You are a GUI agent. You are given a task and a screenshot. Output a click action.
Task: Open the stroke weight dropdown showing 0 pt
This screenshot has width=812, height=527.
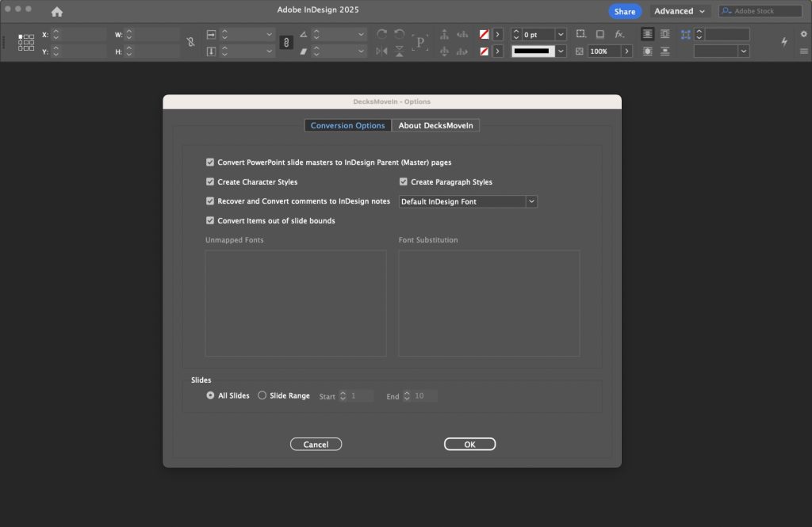tap(560, 34)
